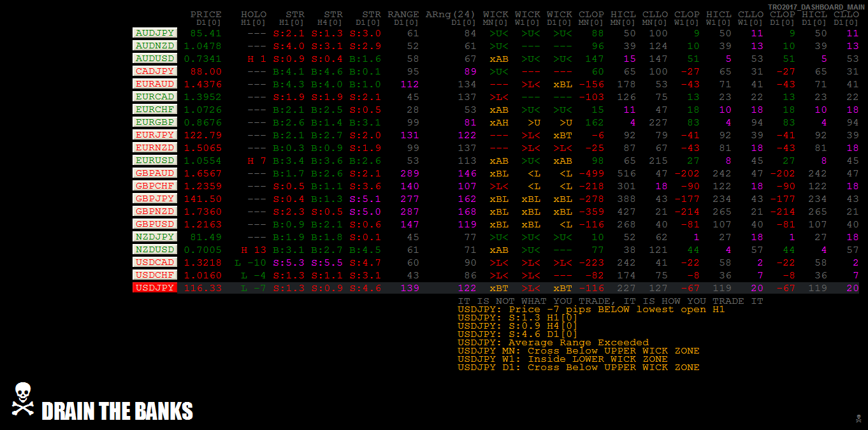
Task: Click the PRICE column header
Action: click(x=206, y=14)
